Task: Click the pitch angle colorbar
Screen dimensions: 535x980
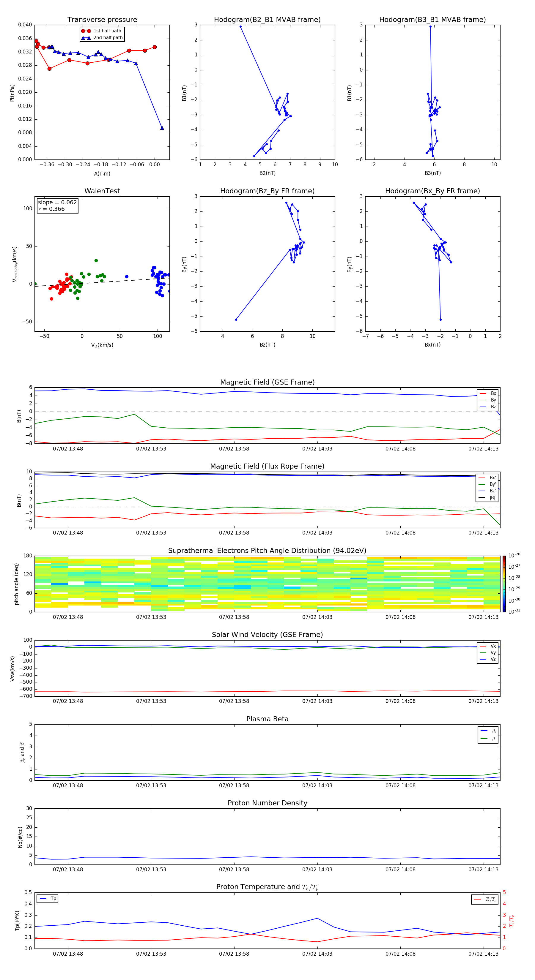Action: (x=504, y=584)
